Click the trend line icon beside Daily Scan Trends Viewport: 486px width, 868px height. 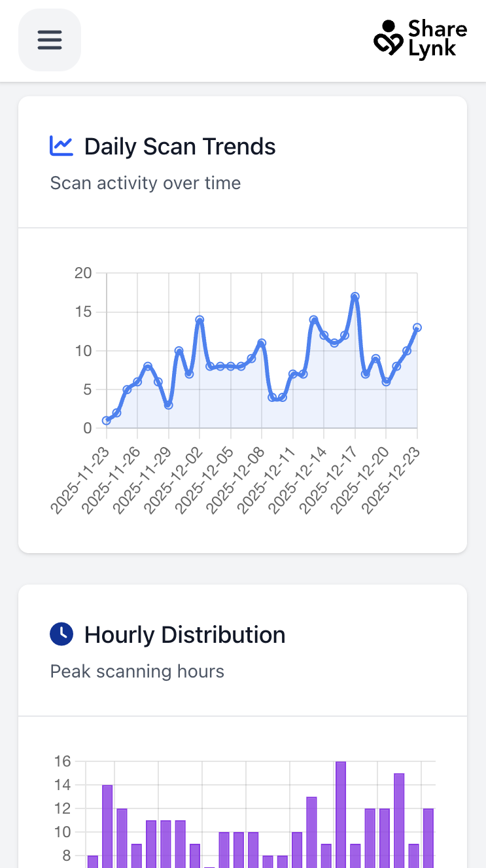point(61,146)
